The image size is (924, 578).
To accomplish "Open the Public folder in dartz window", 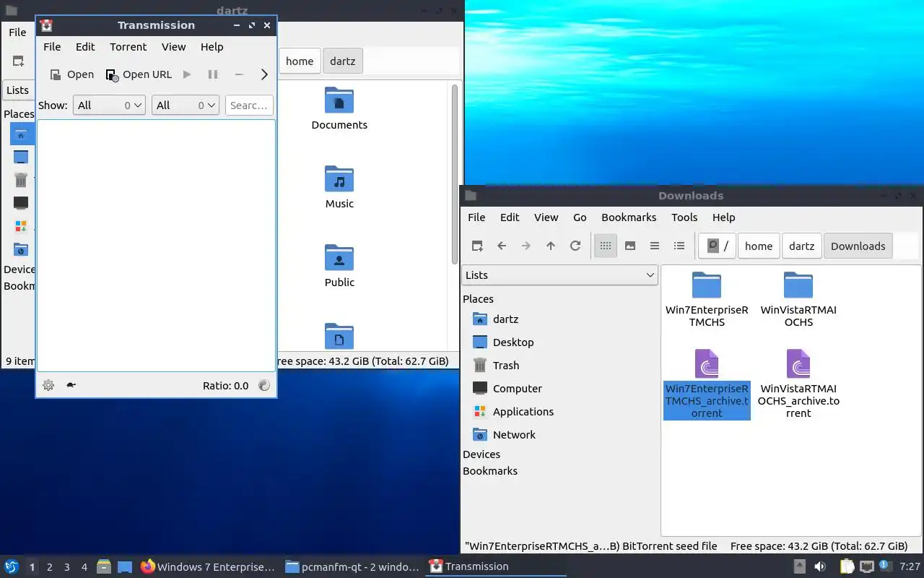I will [x=339, y=266].
